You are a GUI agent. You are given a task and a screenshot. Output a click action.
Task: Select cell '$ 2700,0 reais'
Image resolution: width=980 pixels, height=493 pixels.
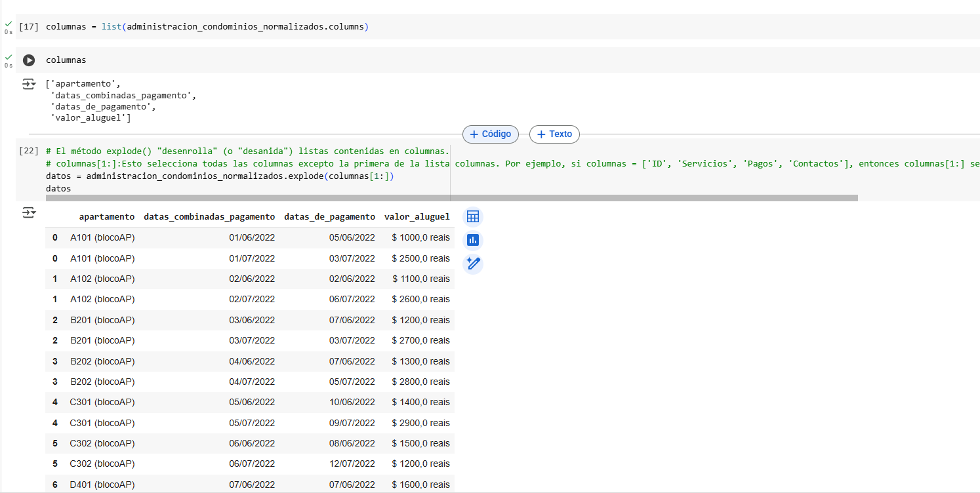point(420,340)
